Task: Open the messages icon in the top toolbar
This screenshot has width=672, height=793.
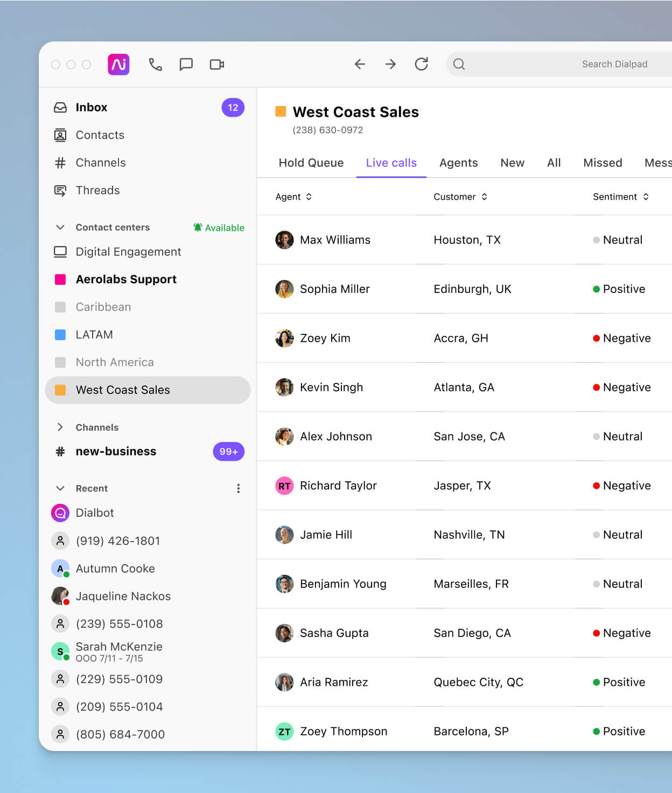Action: pos(186,64)
